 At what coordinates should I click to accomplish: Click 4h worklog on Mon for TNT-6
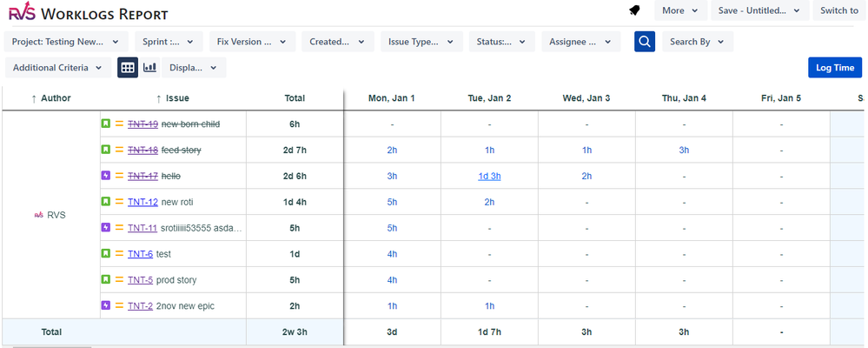(392, 254)
